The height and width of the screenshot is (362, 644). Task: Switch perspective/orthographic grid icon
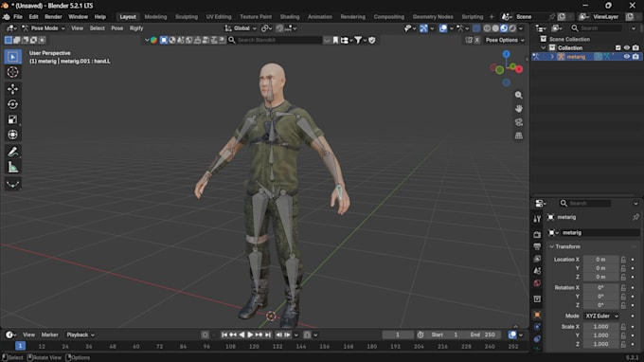tap(519, 136)
